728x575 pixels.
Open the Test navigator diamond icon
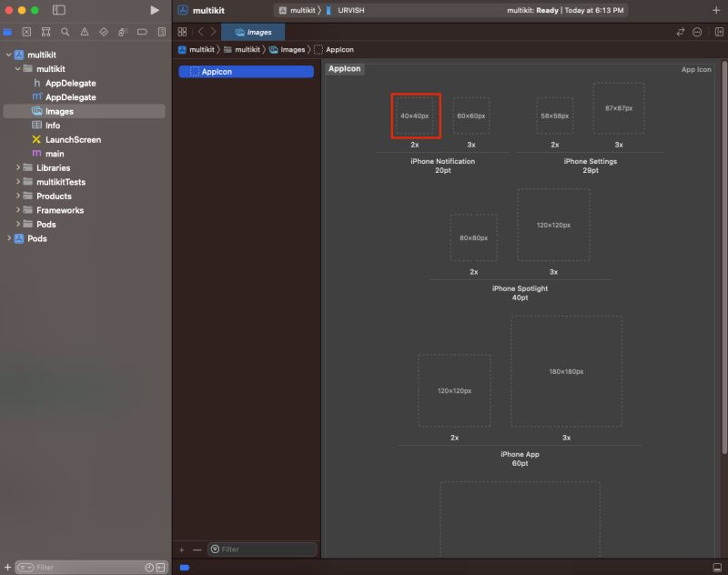pyautogui.click(x=103, y=31)
